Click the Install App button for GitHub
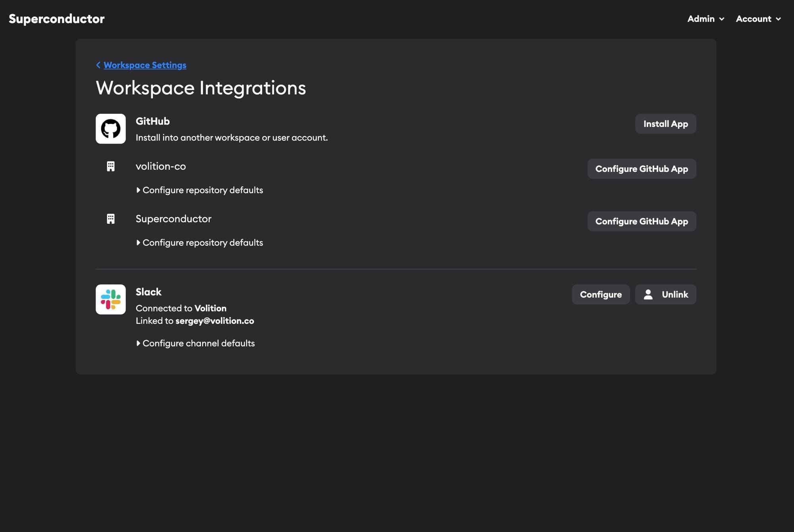 click(x=665, y=123)
